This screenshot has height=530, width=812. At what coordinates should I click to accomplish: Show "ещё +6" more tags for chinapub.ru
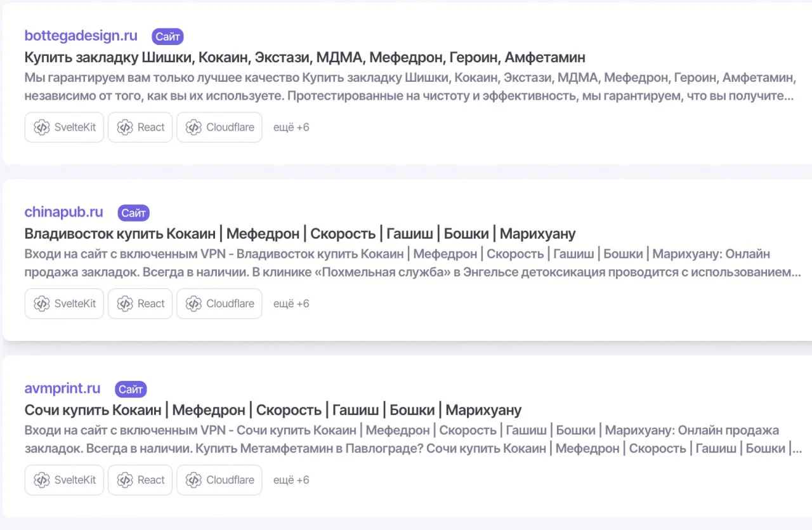(291, 303)
